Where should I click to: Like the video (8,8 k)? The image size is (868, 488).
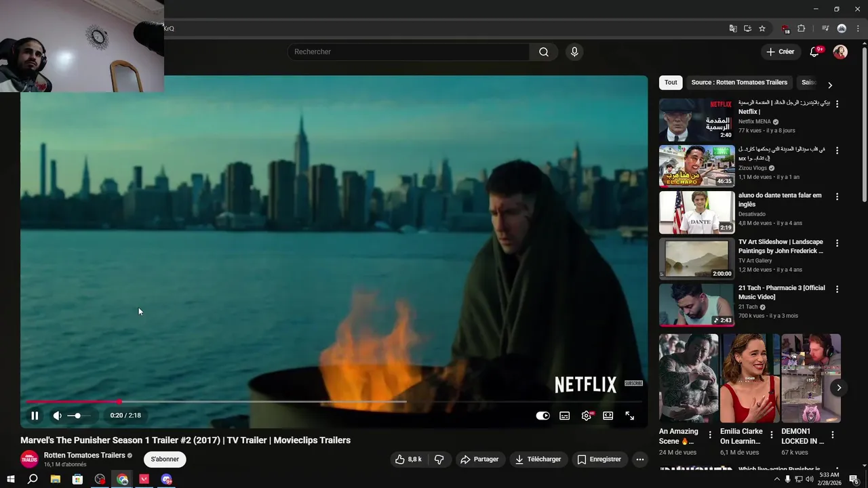(408, 460)
